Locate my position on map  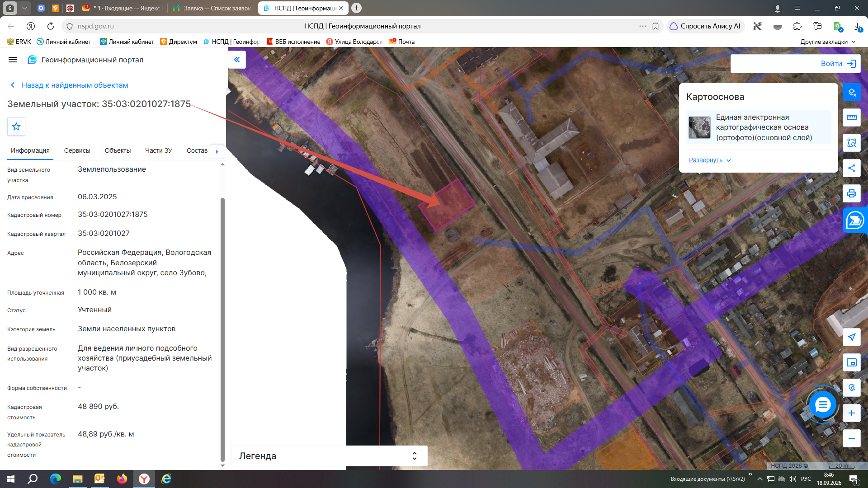(852, 337)
